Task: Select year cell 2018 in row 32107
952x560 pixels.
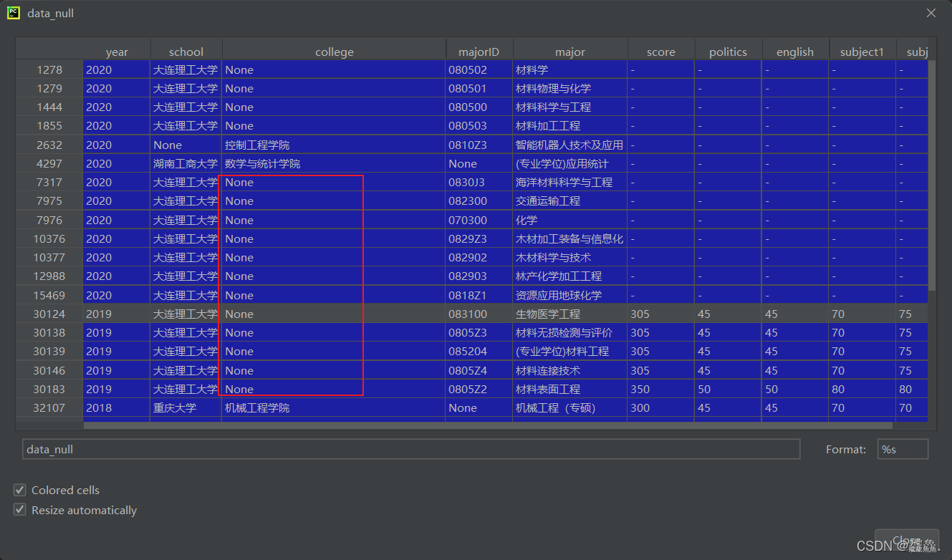Action: [117, 407]
